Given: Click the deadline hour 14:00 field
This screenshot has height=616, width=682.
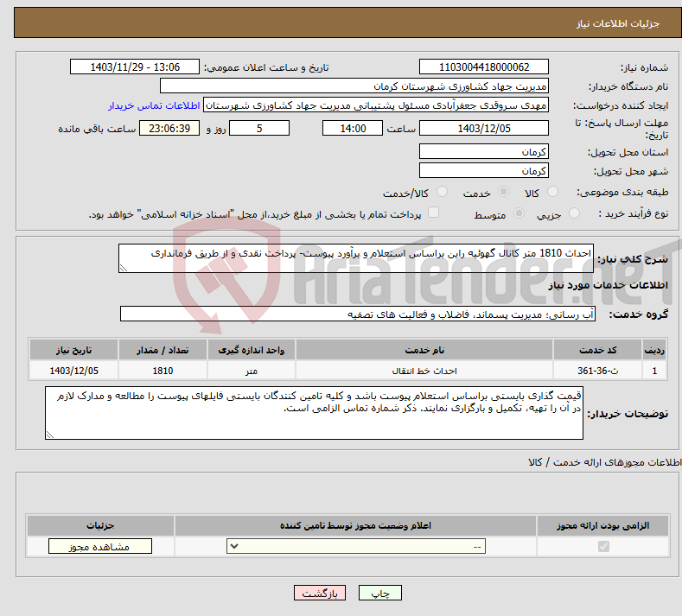Looking at the screenshot, I should (353, 128).
